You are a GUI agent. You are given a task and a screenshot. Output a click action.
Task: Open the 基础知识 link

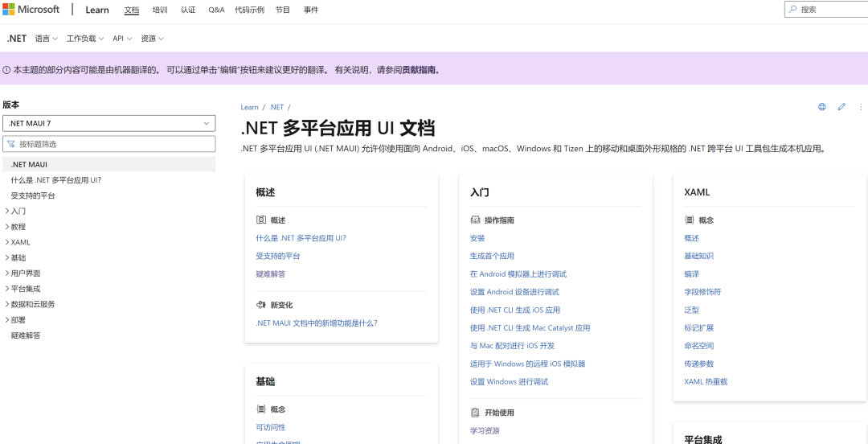pyautogui.click(x=699, y=256)
